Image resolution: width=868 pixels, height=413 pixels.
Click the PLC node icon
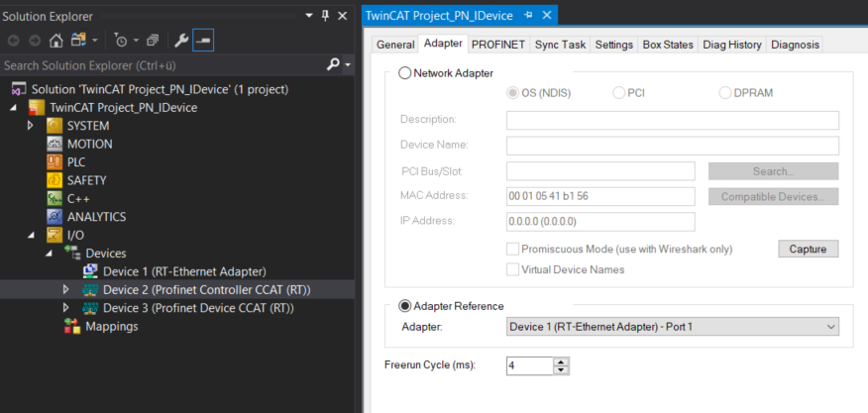(54, 162)
